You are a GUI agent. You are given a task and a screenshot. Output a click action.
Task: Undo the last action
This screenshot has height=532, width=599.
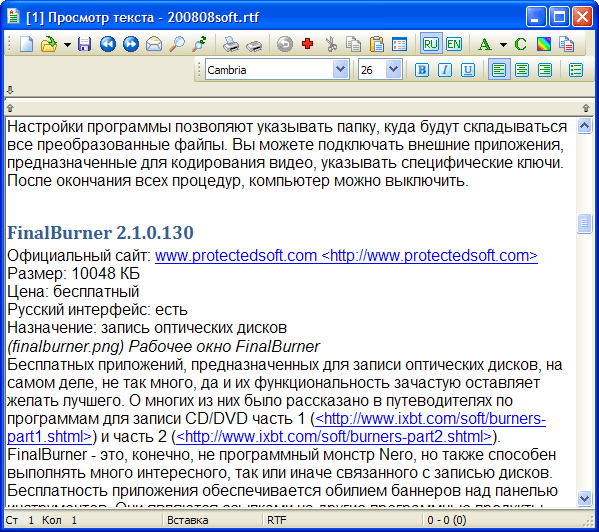pos(285,44)
